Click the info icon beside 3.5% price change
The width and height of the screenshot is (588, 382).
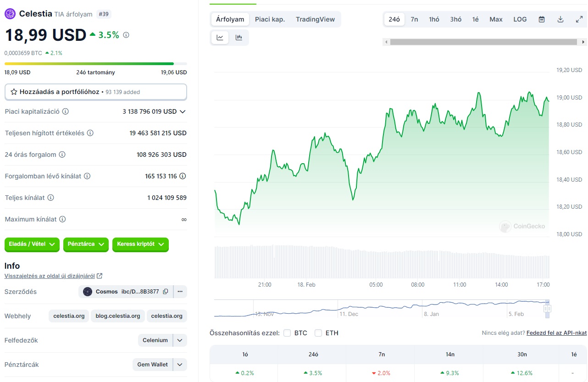[126, 35]
